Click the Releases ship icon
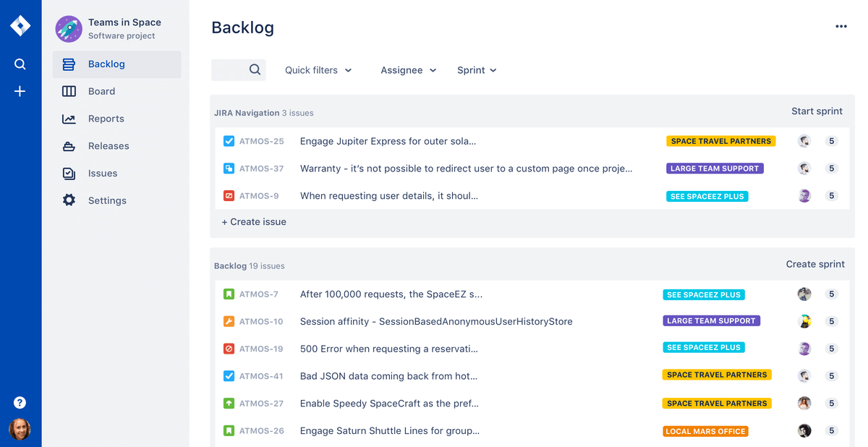 click(69, 145)
